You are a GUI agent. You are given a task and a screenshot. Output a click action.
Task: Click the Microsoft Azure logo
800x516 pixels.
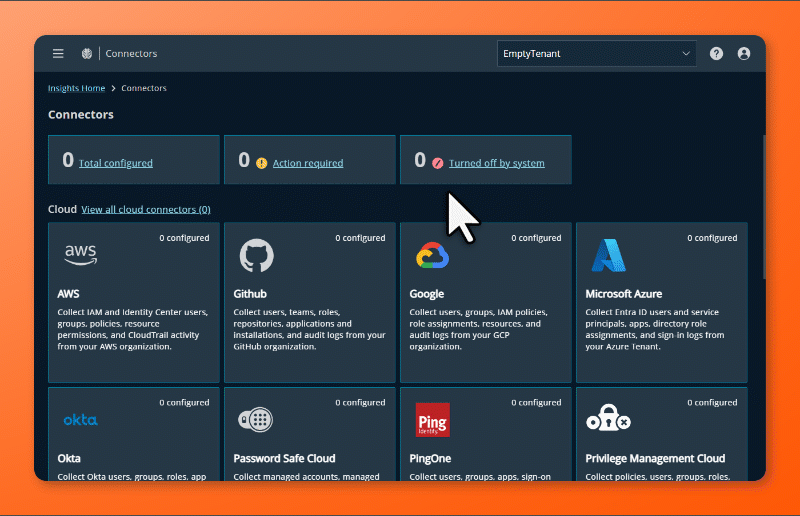point(609,255)
